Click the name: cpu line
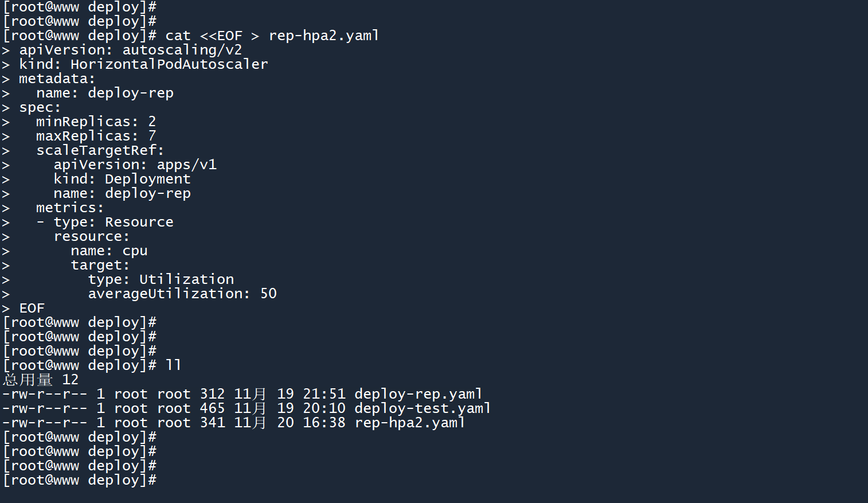The height and width of the screenshot is (503, 868). (x=109, y=251)
